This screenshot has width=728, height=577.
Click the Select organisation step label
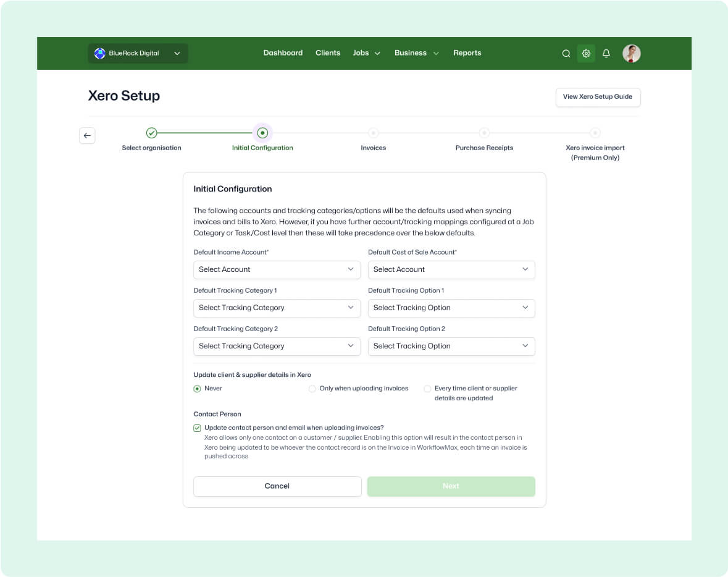coord(151,148)
